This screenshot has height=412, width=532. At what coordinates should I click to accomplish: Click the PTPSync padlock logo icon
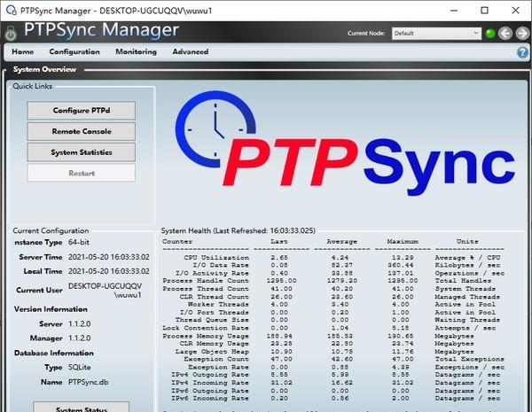click(11, 33)
